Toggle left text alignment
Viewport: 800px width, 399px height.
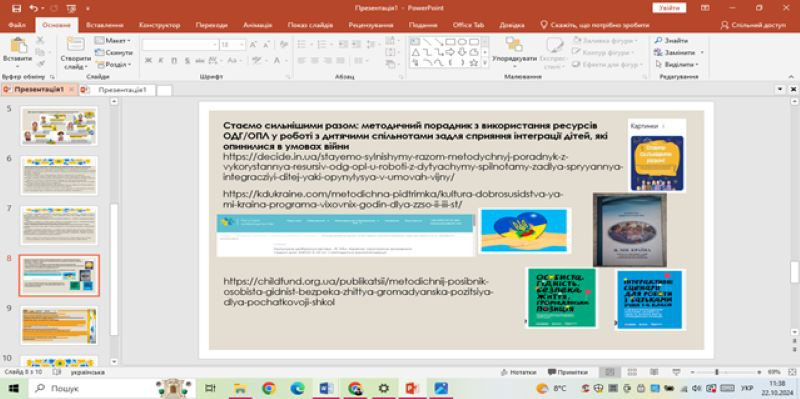coord(301,60)
